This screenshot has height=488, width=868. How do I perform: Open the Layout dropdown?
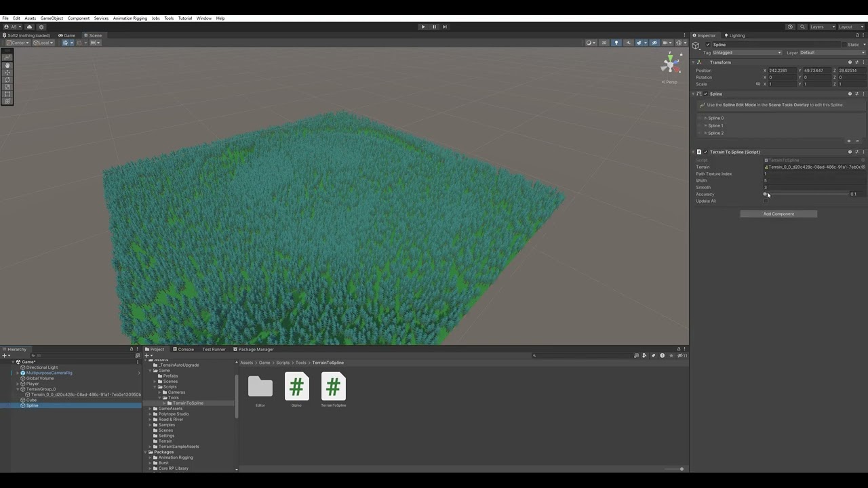coord(851,27)
